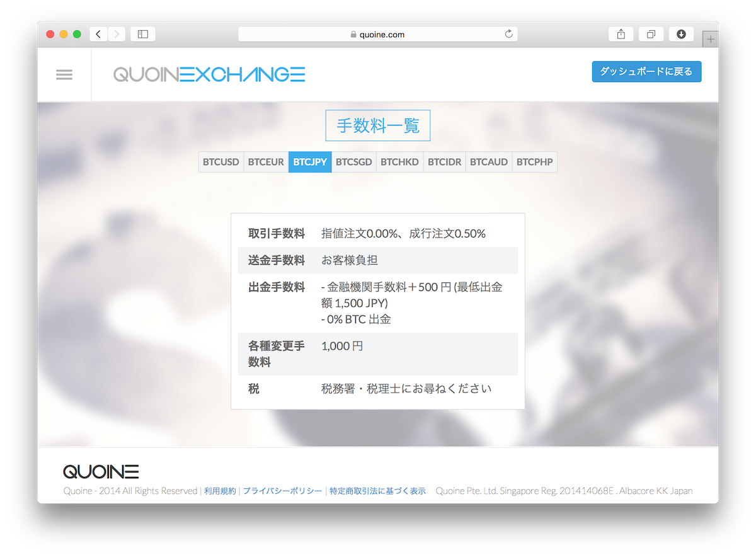Click the QUOINEXCHANGE header logo
The image size is (756, 557).
209,74
